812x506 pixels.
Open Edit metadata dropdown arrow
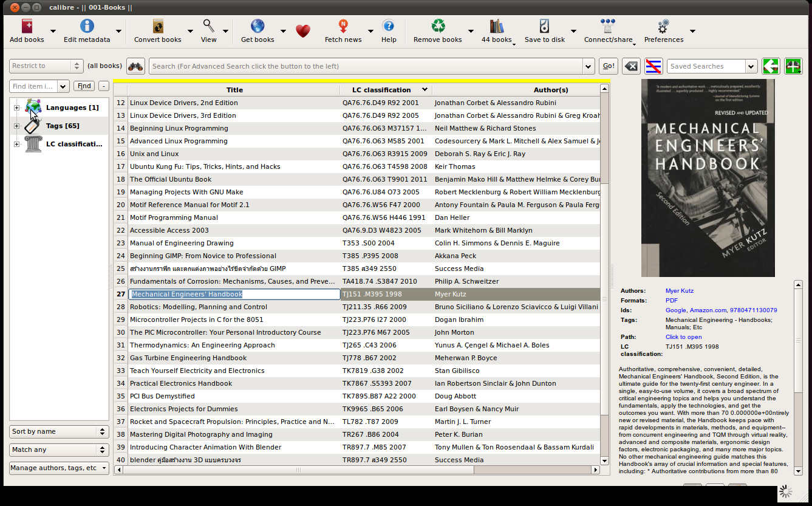click(118, 31)
